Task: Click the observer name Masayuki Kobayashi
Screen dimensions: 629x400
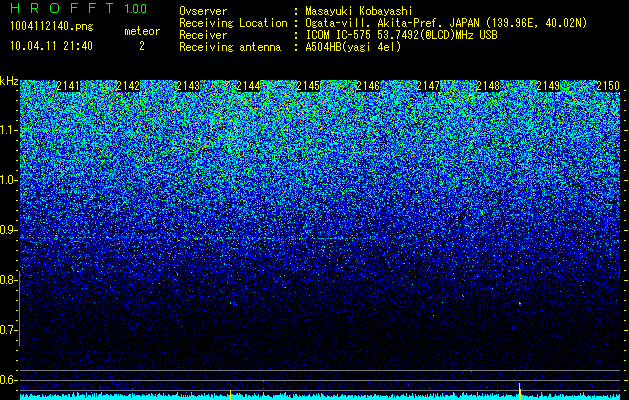Action: tap(359, 11)
